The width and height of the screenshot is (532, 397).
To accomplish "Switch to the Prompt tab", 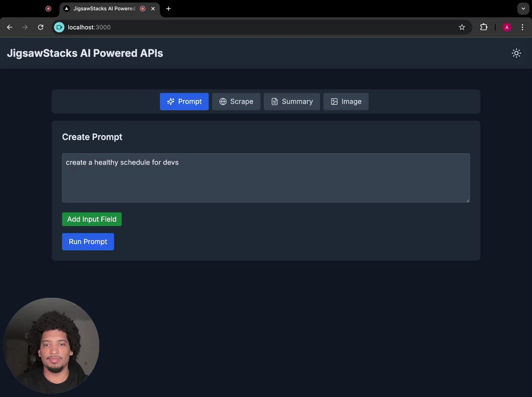I will pyautogui.click(x=184, y=102).
